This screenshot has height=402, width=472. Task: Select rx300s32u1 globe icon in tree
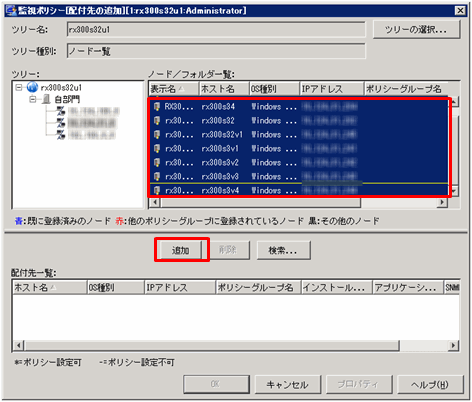tap(32, 87)
